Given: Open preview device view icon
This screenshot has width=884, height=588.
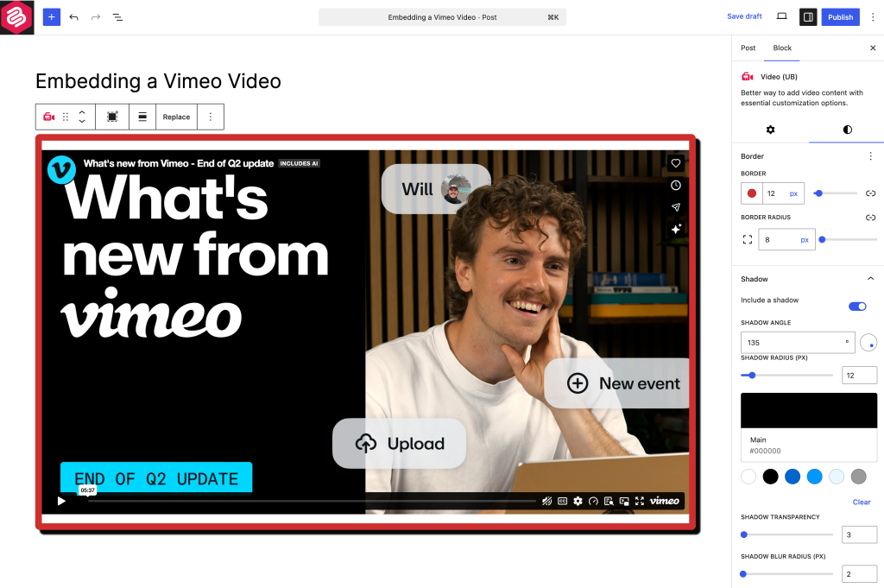Looking at the screenshot, I should click(781, 16).
